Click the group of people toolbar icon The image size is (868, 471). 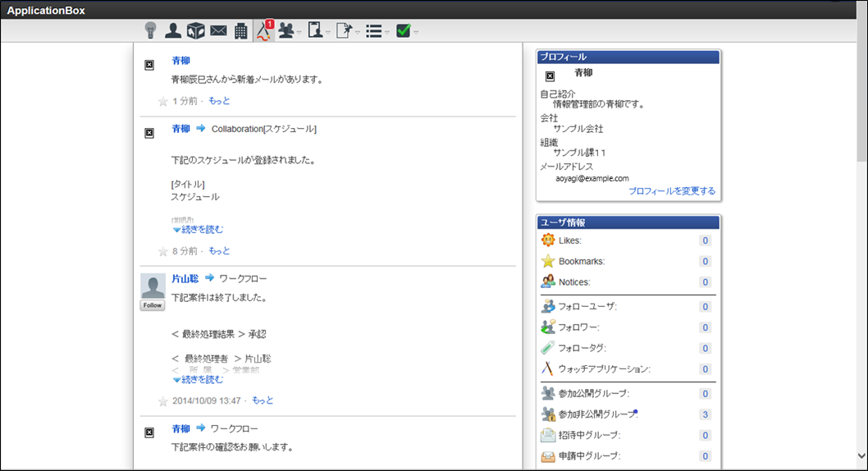[x=286, y=30]
